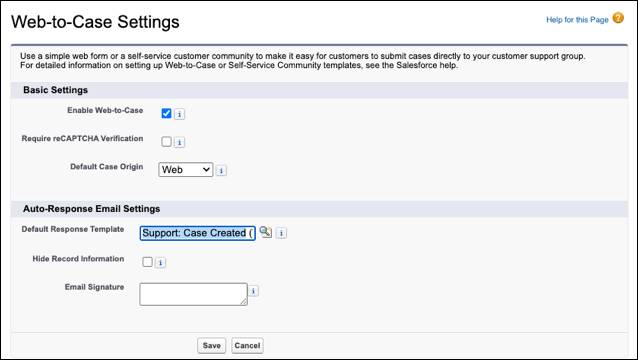Click info icon beside Require reCAPTCHA Verification
The height and width of the screenshot is (360, 638).
(179, 142)
